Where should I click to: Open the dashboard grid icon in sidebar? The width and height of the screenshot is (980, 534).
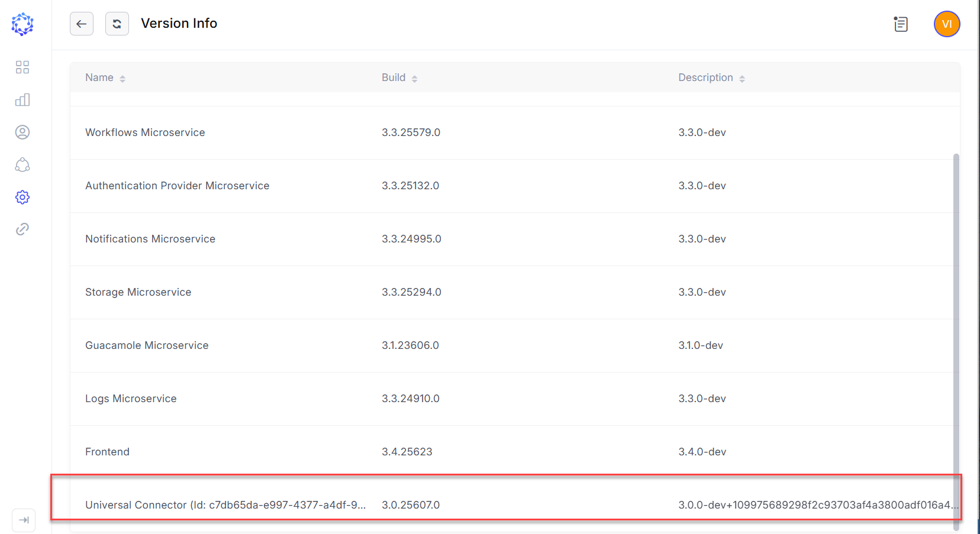[x=22, y=67]
